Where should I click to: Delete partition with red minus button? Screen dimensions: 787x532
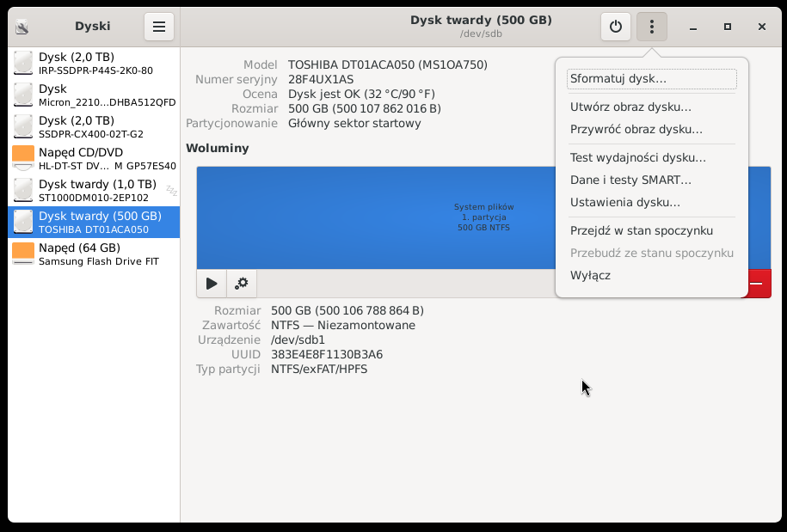click(757, 284)
